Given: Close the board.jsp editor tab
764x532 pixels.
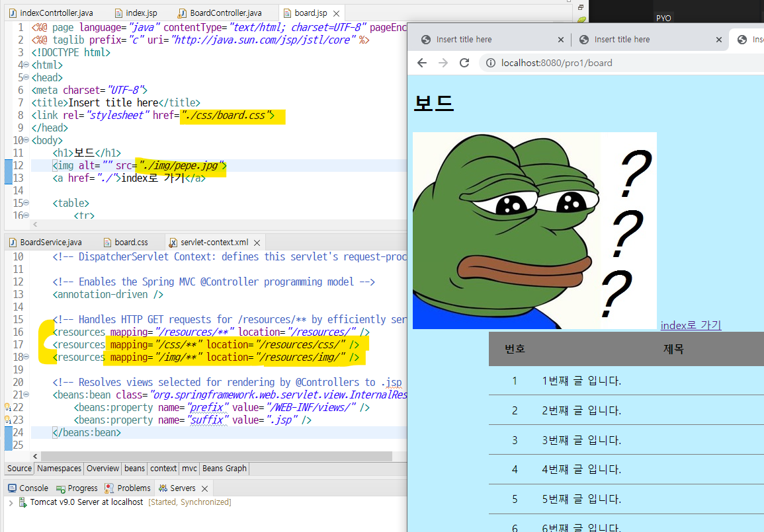Looking at the screenshot, I should click(336, 14).
